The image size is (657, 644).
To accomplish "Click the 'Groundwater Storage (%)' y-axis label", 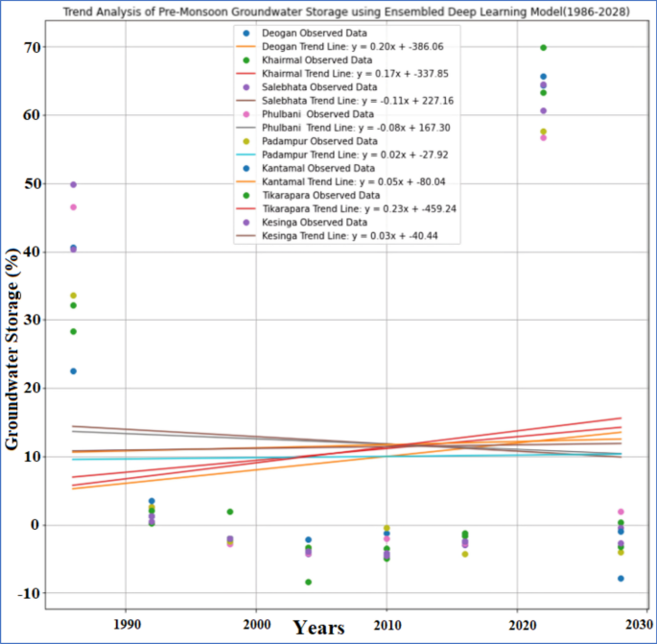I will [12, 349].
